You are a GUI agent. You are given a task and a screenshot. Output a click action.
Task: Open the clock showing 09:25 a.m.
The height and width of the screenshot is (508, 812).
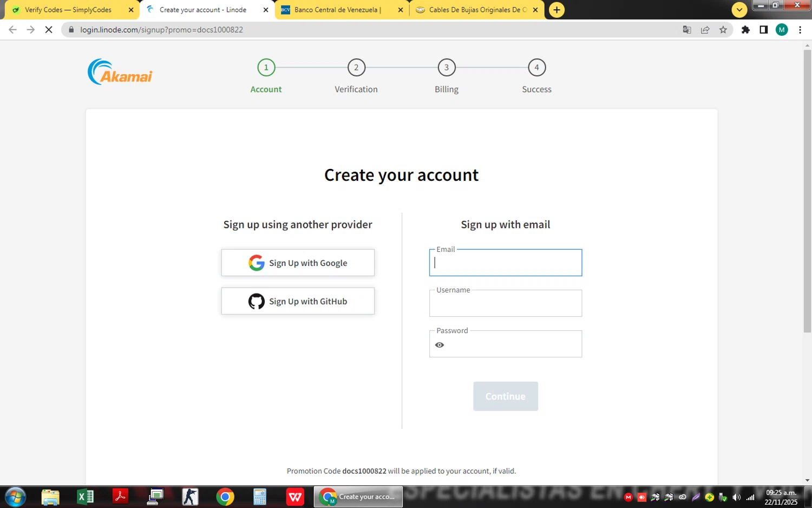pyautogui.click(x=781, y=497)
